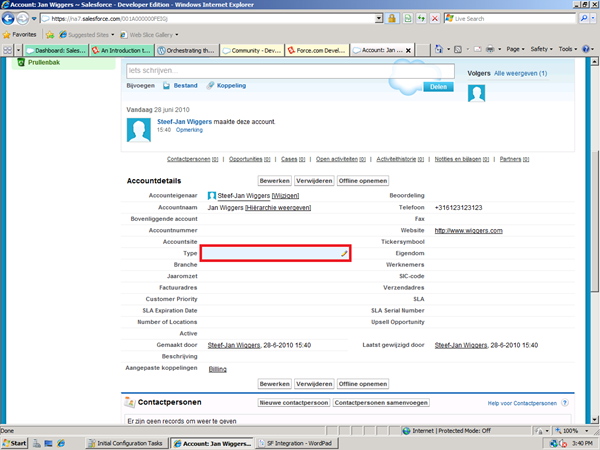
Task: Open the Tools menu dropdown
Action: point(567,49)
